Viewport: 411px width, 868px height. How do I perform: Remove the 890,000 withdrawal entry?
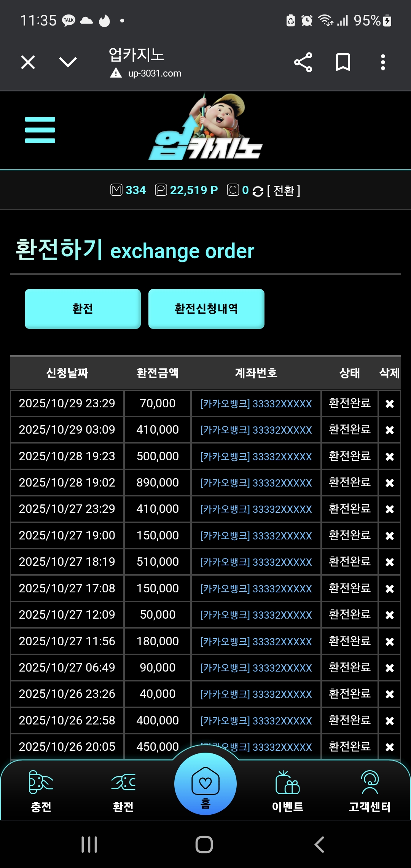pos(389,483)
